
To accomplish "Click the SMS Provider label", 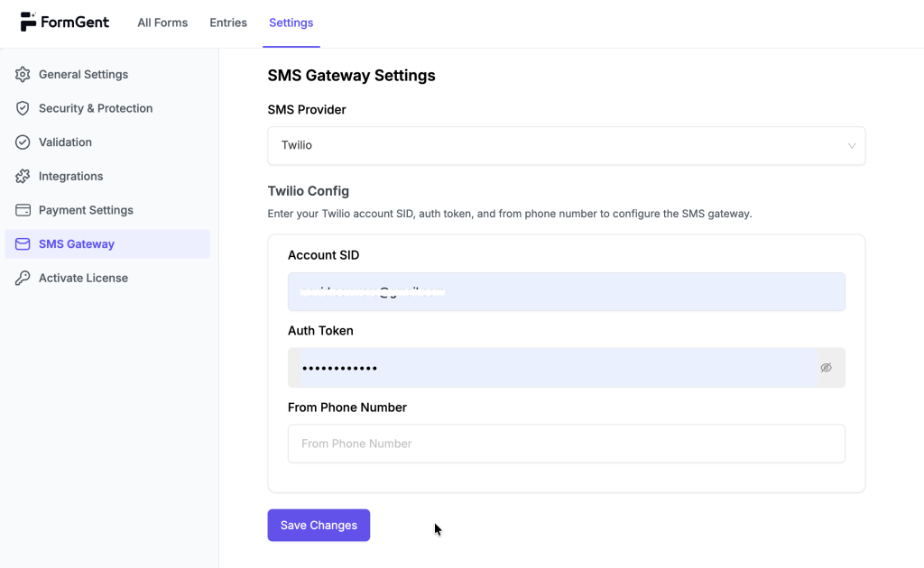I will click(307, 109).
